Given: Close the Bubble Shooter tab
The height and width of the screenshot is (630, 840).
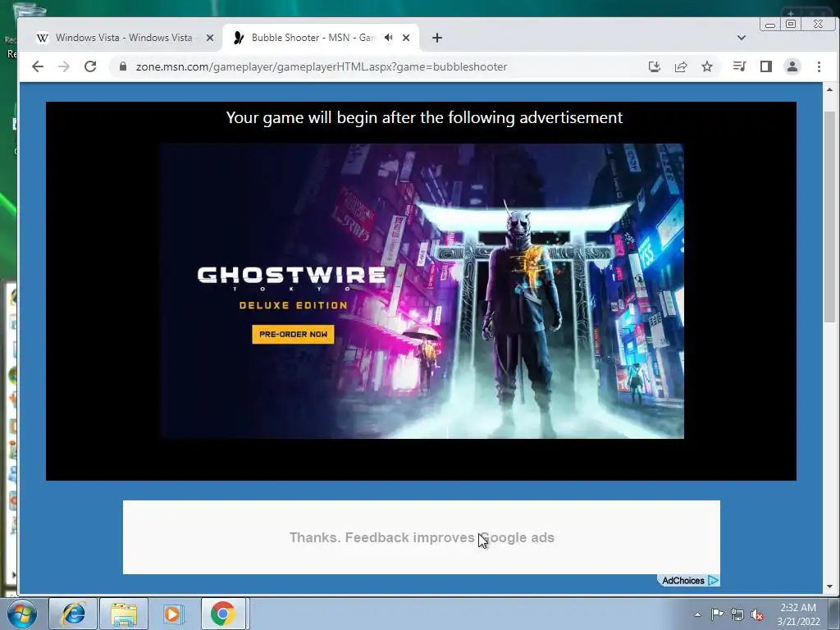Looking at the screenshot, I should [x=406, y=38].
